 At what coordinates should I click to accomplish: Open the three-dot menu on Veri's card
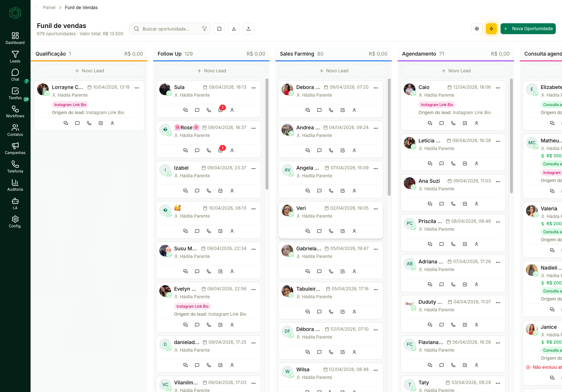coord(376,209)
